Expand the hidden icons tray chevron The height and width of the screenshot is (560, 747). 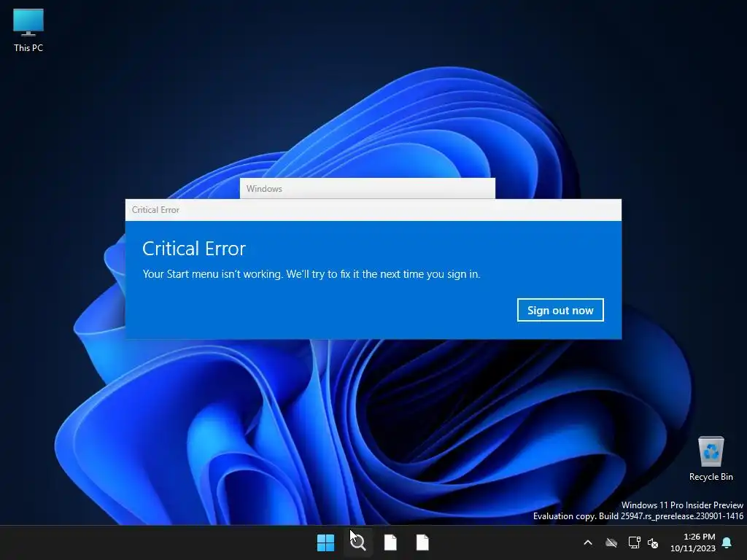[x=588, y=542]
